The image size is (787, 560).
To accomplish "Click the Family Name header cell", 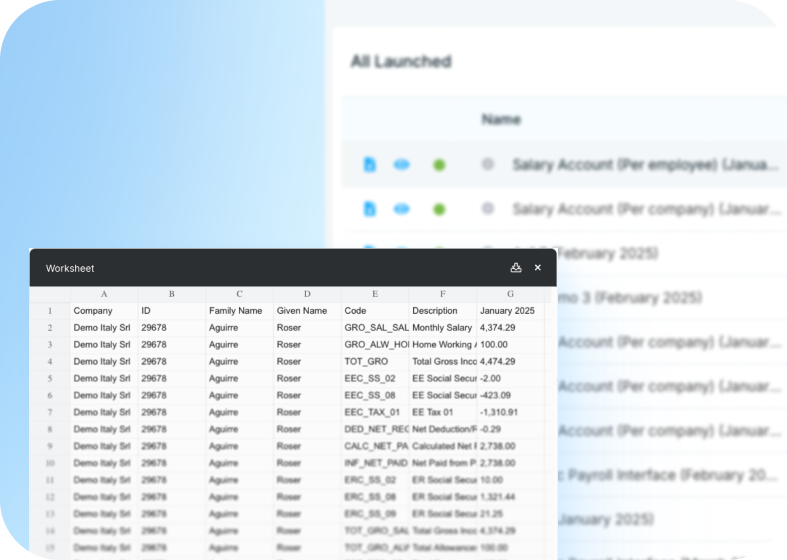I will [x=239, y=311].
